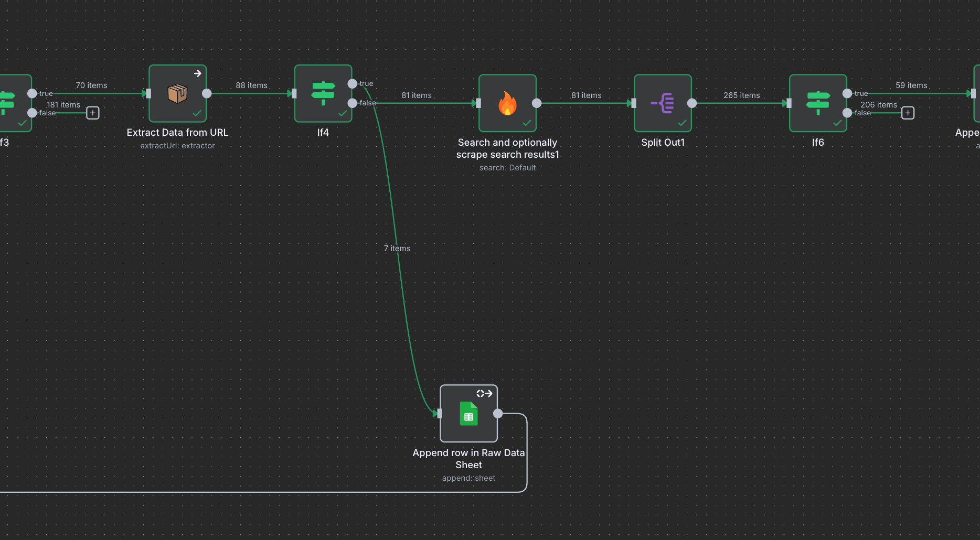
Task: Click the If6 true output connector
Action: [847, 93]
